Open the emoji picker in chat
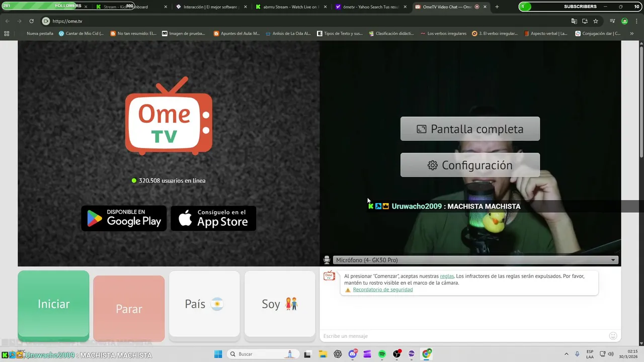Viewport: 644px width, 362px height. (x=613, y=336)
